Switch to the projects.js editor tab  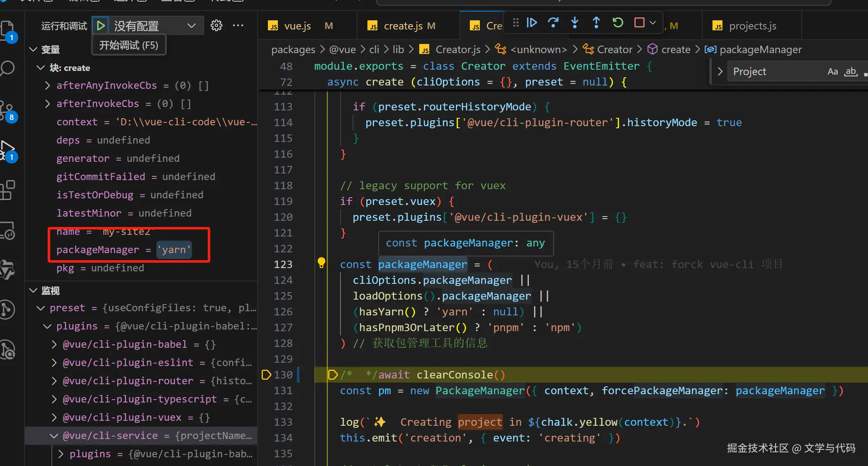(752, 26)
